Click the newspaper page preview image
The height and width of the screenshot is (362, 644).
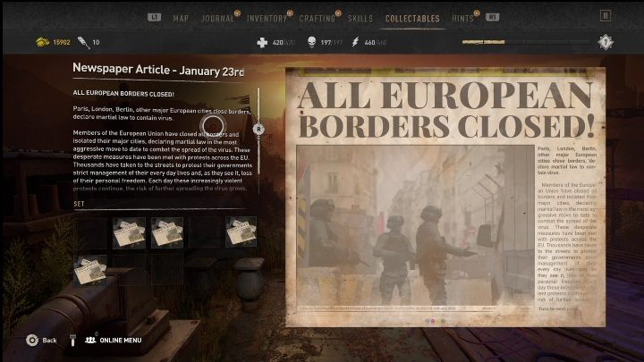tap(445, 197)
